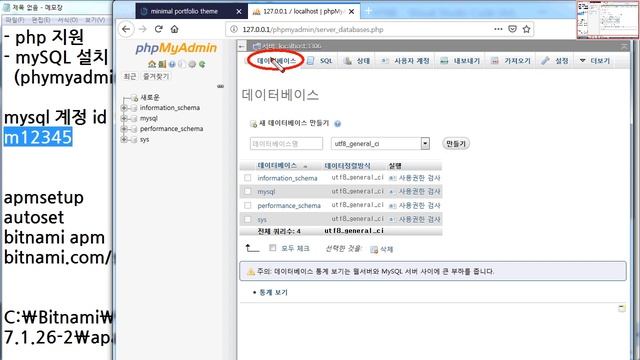Click the Firefox address bar URL
Screen dimensions: 640x360
(x=313, y=29)
